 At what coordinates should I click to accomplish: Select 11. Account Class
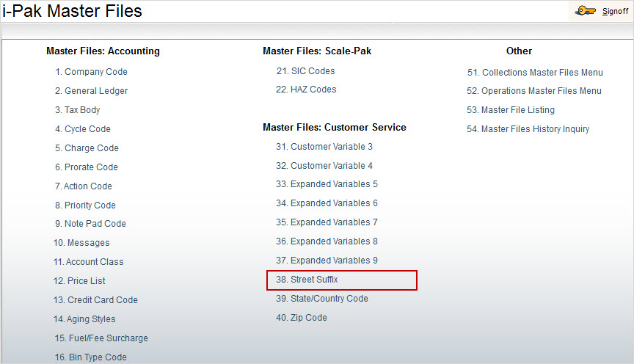(89, 262)
